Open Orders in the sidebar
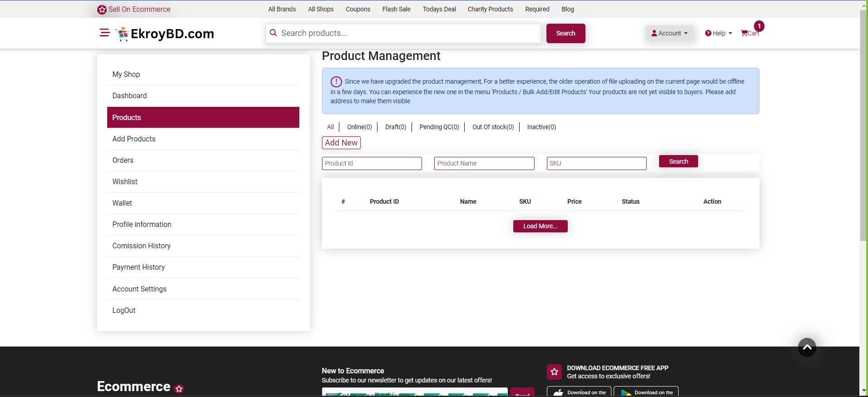Screen dimensions: 868x397 click(123, 160)
